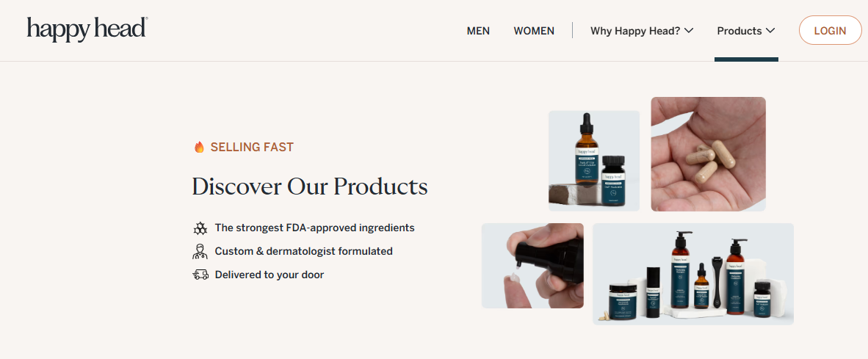The width and height of the screenshot is (868, 359).
Task: Open the capsules in hand photo
Action: [708, 154]
